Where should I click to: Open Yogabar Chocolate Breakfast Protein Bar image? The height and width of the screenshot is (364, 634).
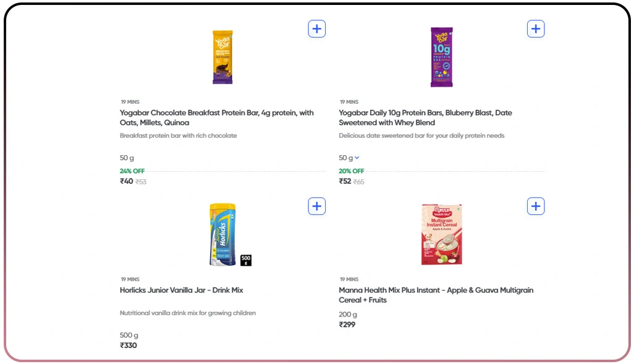222,57
